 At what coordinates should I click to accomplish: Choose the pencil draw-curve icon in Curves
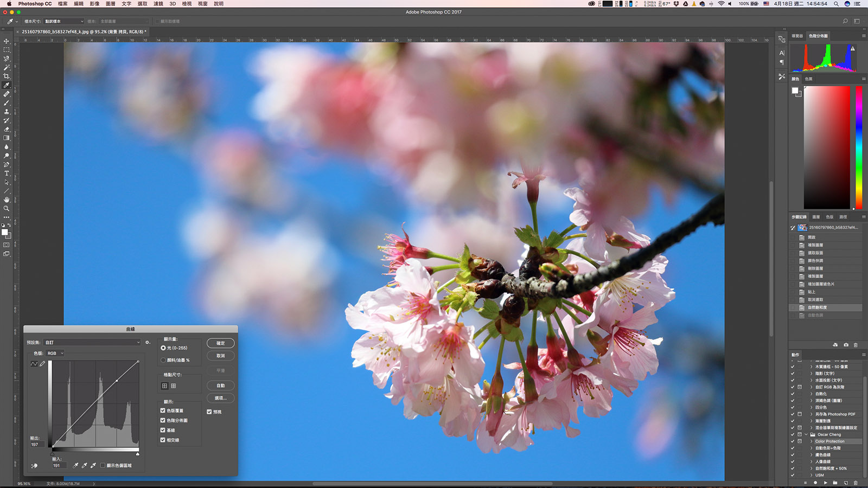(42, 364)
